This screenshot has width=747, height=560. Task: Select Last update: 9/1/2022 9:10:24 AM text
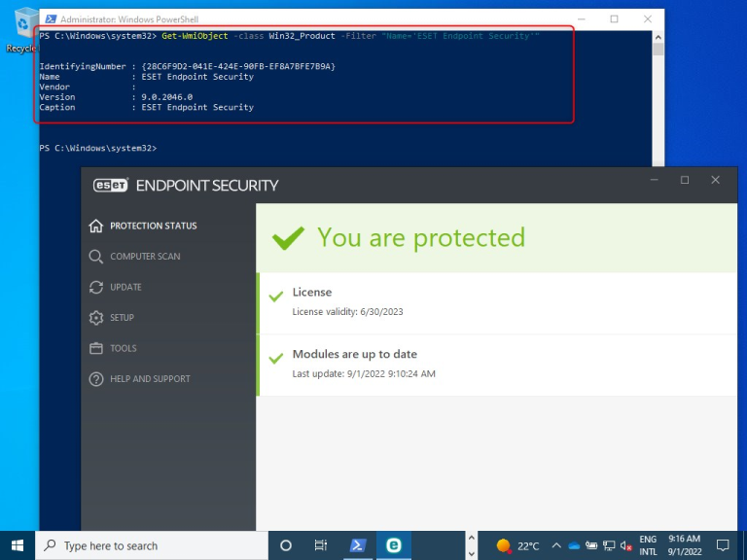tap(364, 373)
